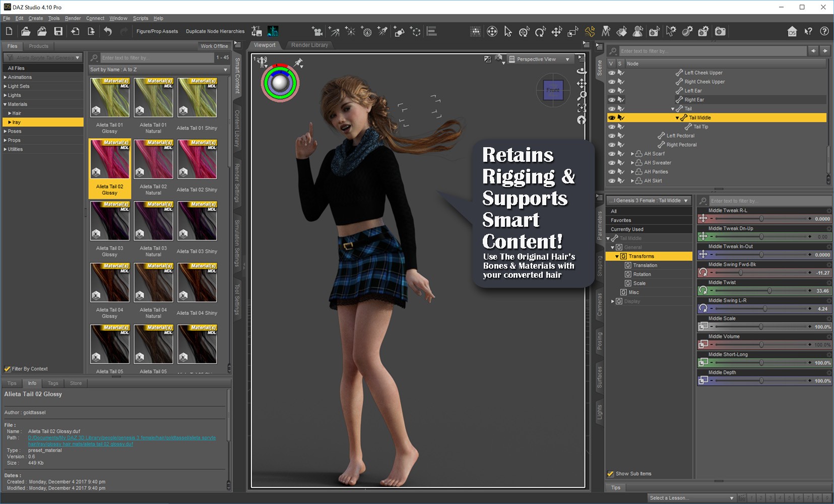Image resolution: width=834 pixels, height=504 pixels.
Task: Toggle selectability arrow for Right Ear row
Action: point(621,100)
